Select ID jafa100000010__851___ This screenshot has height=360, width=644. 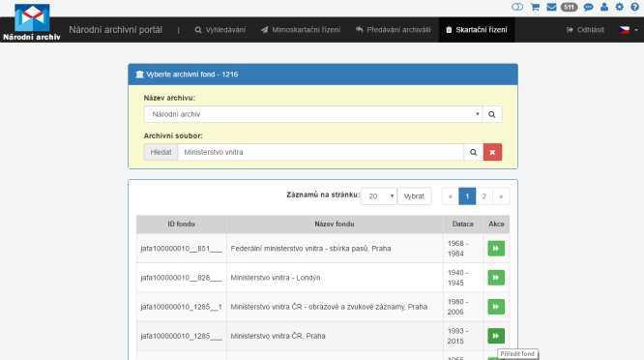tap(181, 248)
